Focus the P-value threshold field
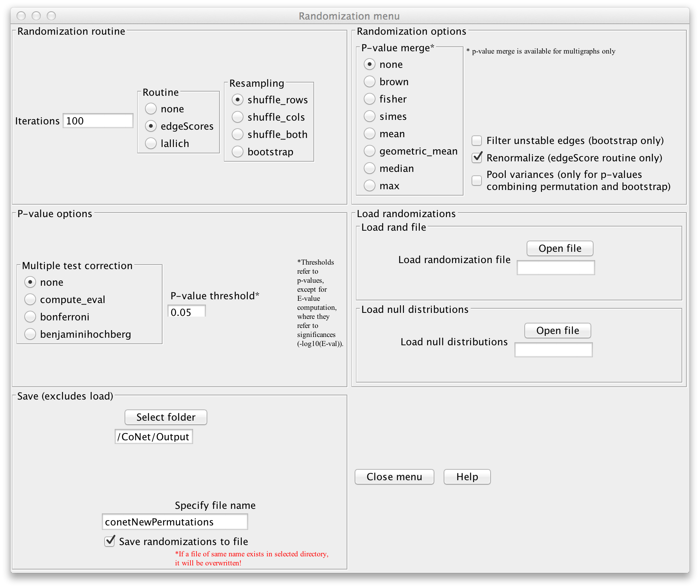 (x=186, y=312)
